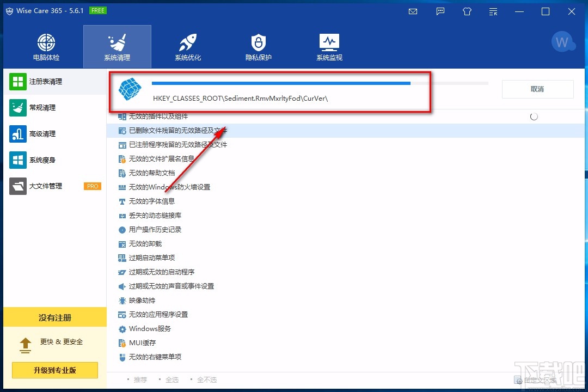Viewport: 588px width, 392px height.
Task: Open the 隐私保护 privacy protector tab
Action: 259,47
